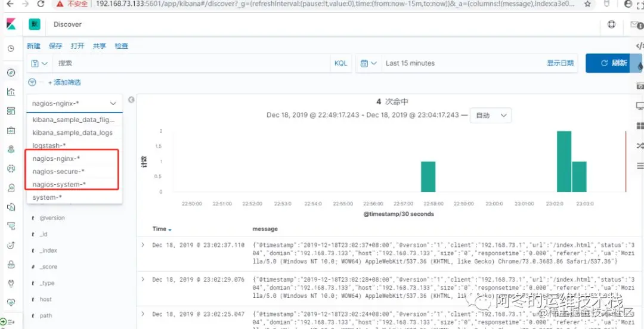Click 保存 menu item
Screen dimensions: 644x329
pos(55,46)
